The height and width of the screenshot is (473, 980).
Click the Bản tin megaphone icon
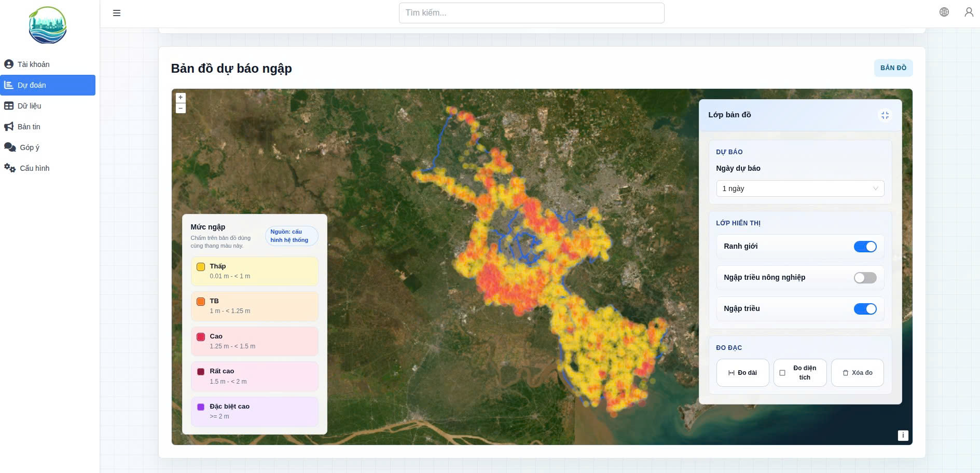coord(9,127)
